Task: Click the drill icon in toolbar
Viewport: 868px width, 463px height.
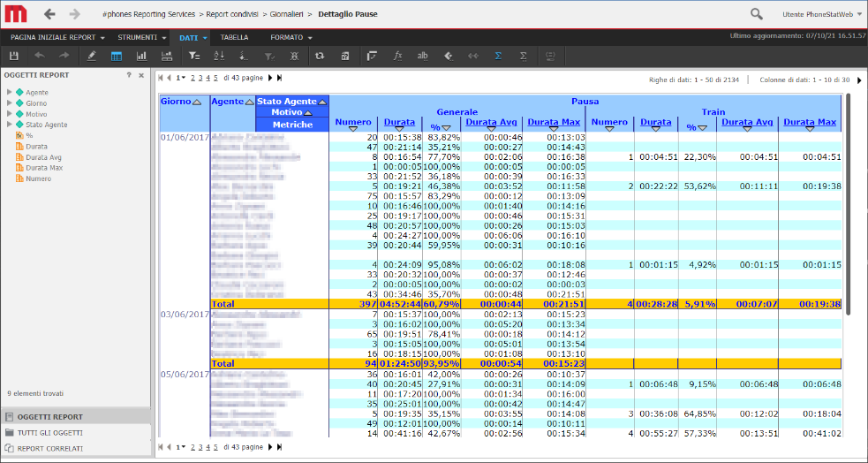Action: 244,56
